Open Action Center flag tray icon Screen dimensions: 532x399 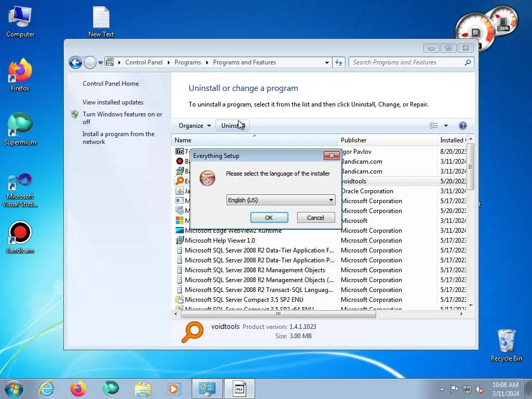[454, 389]
